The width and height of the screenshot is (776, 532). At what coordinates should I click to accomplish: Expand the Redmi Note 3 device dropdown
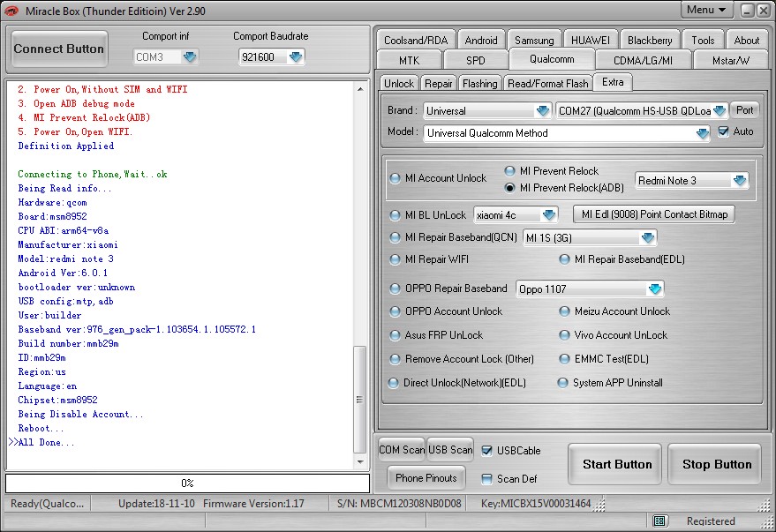click(740, 181)
